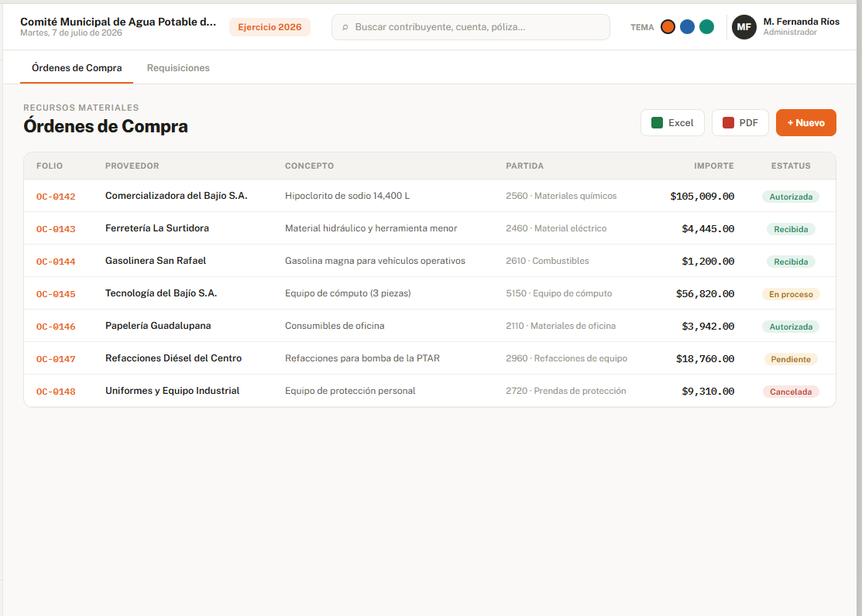This screenshot has height=616, width=862.
Task: Click Cancelada status badge
Action: click(x=791, y=392)
